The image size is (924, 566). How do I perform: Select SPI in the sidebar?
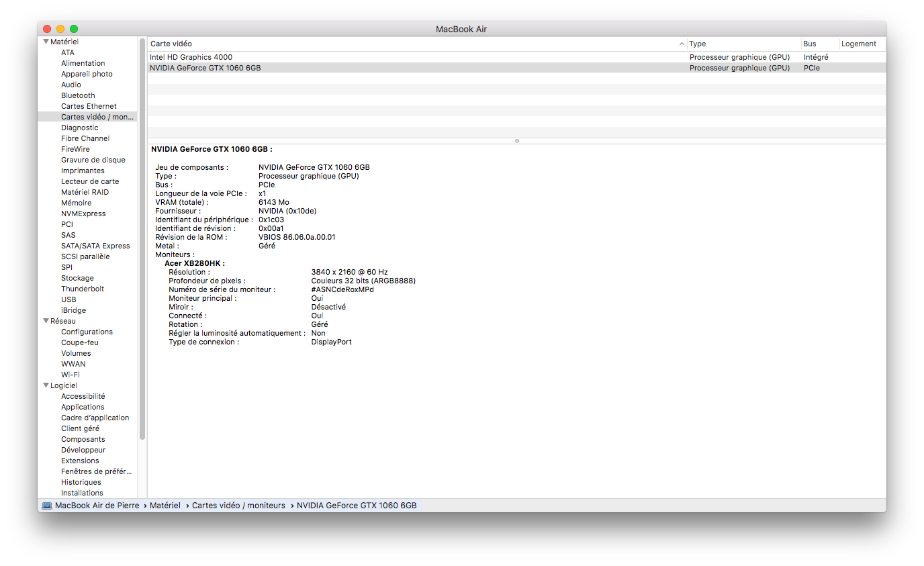click(66, 267)
